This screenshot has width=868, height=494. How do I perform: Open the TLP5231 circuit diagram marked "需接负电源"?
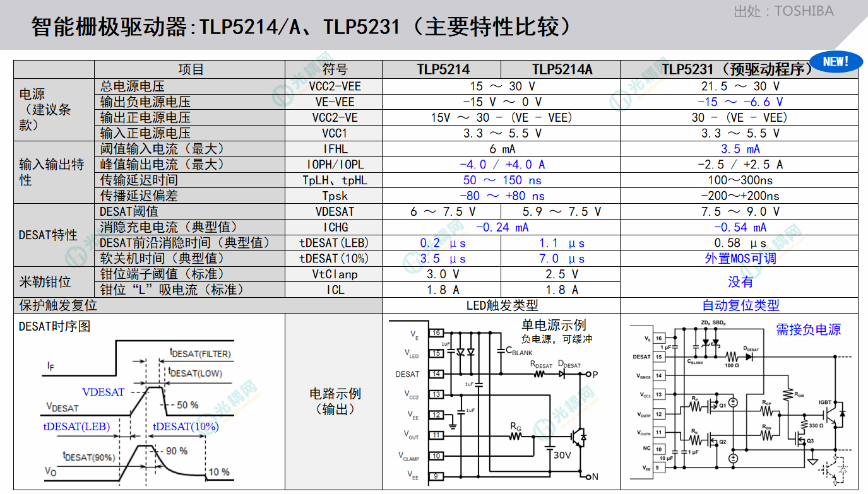click(739, 401)
